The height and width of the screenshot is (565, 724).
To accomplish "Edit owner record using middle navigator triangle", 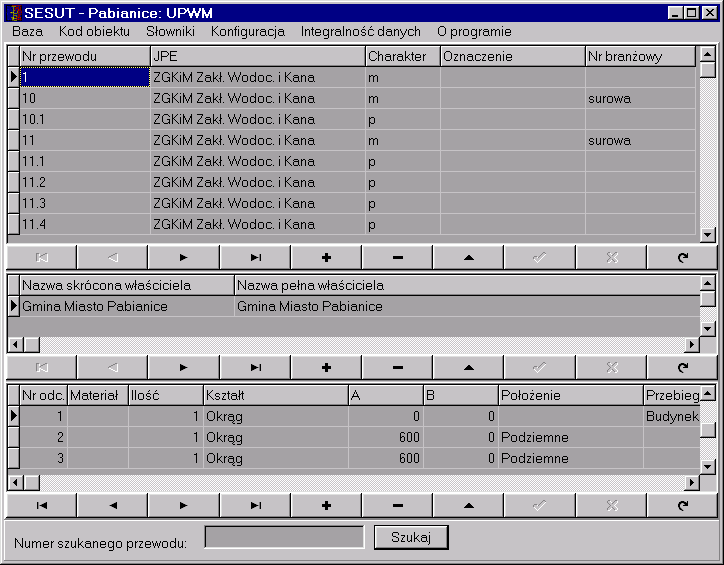I will tap(468, 367).
